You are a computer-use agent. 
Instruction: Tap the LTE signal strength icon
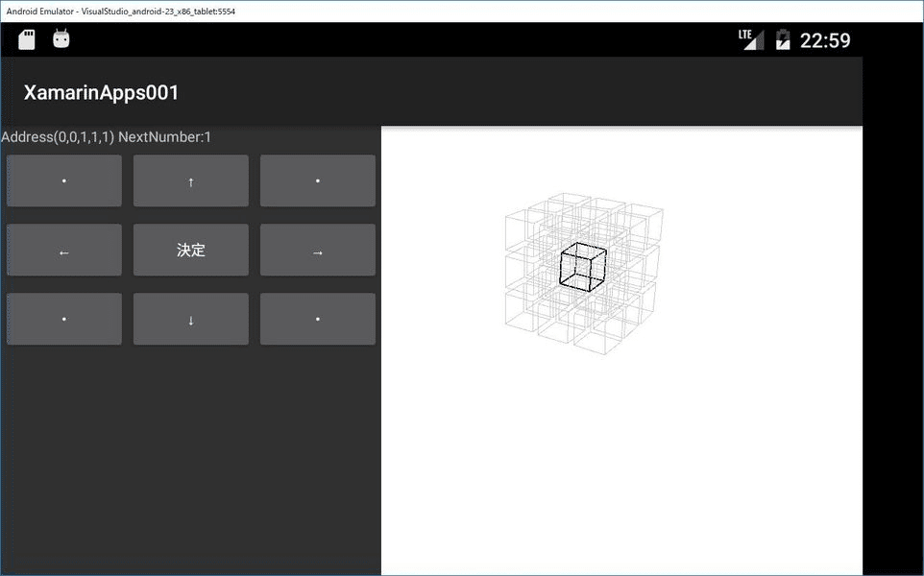click(751, 39)
